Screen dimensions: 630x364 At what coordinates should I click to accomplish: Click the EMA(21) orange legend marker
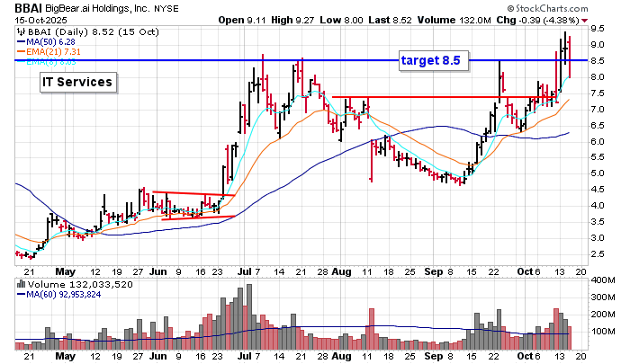tap(20, 52)
